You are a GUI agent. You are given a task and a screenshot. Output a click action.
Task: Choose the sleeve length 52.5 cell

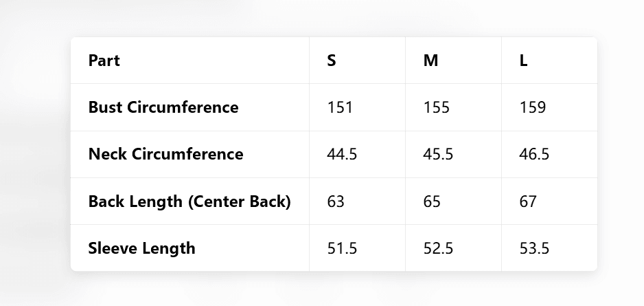(438, 248)
